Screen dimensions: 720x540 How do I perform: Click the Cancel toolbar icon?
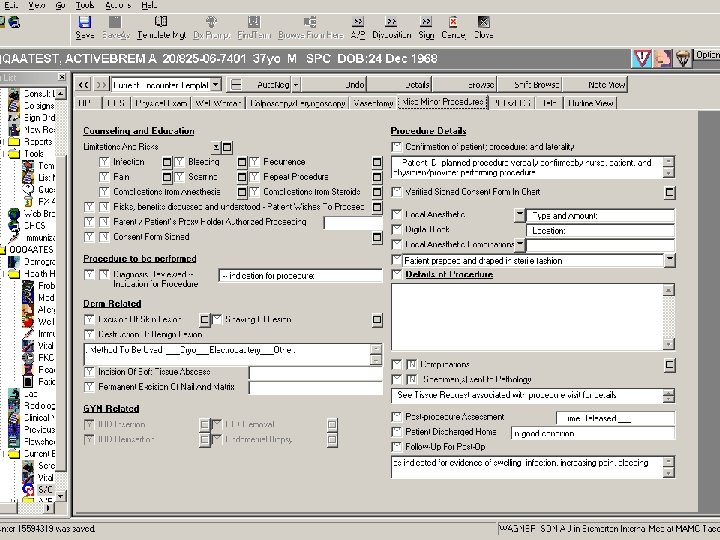[453, 28]
